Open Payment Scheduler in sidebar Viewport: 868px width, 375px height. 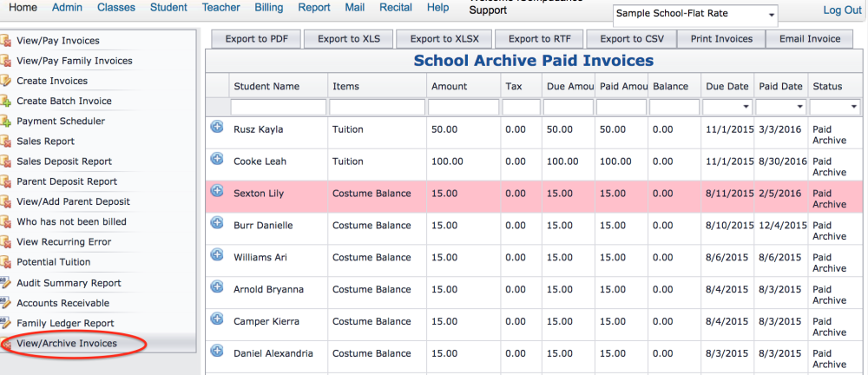[61, 121]
